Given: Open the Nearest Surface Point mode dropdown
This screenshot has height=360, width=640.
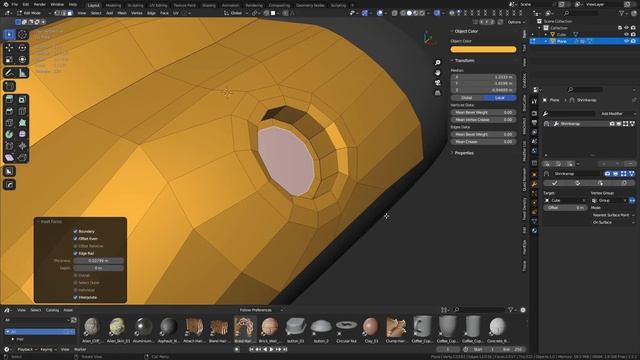Looking at the screenshot, I should click(x=613, y=215).
